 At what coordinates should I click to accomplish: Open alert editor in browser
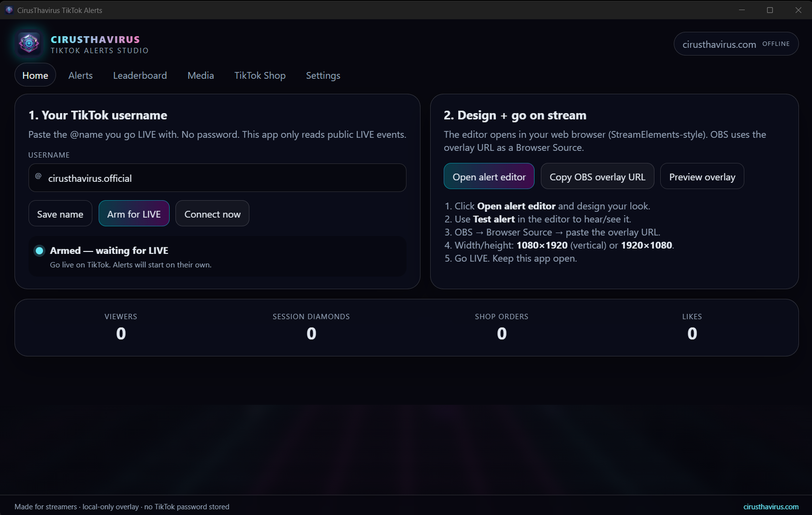[489, 176]
